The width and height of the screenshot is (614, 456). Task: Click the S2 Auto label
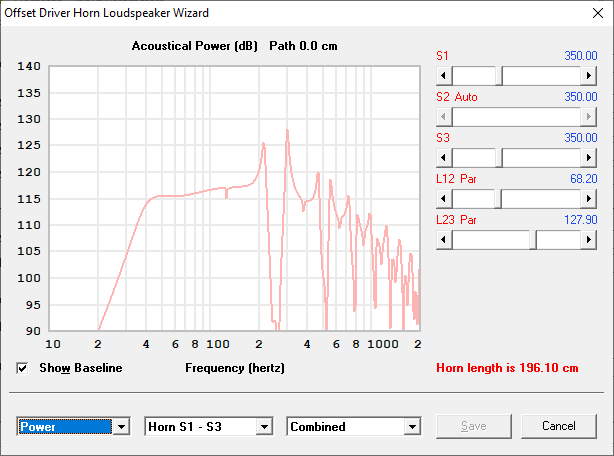tap(457, 97)
